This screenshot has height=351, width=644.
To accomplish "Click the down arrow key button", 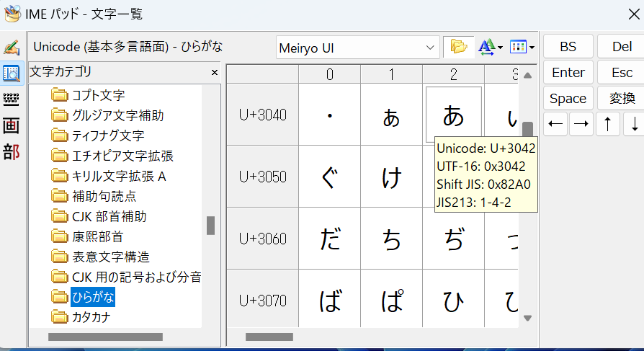I will (634, 124).
